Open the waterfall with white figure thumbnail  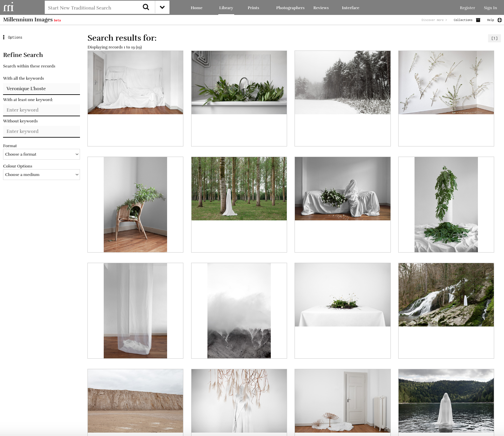[446, 295]
